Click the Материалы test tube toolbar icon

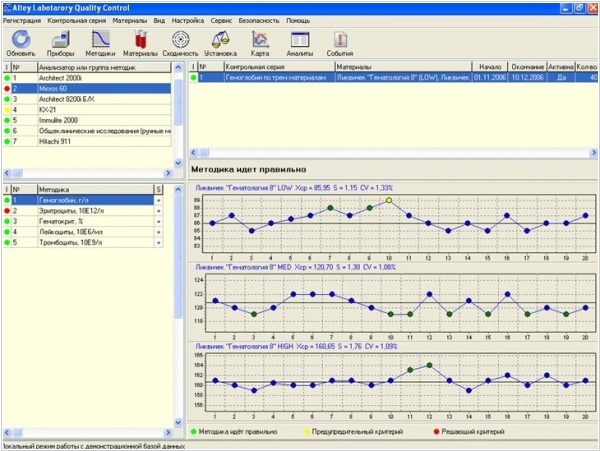(x=140, y=42)
